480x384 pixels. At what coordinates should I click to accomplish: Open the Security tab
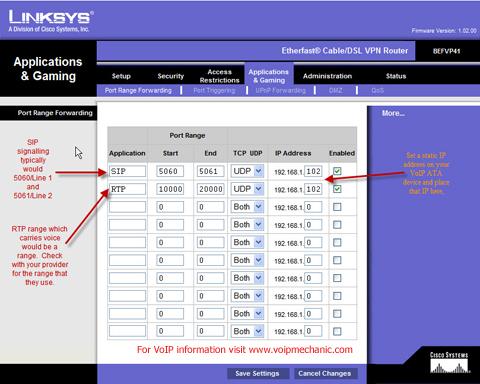click(x=171, y=76)
